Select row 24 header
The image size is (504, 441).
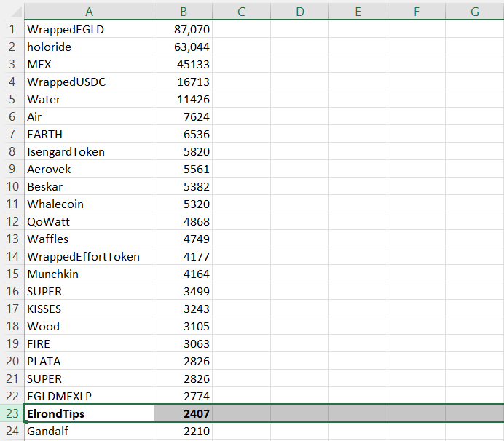(12, 431)
